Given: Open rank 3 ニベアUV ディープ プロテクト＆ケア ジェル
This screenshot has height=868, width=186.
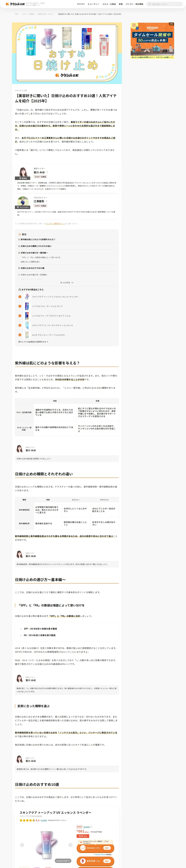Looking at the screenshot, I should [51, 316].
